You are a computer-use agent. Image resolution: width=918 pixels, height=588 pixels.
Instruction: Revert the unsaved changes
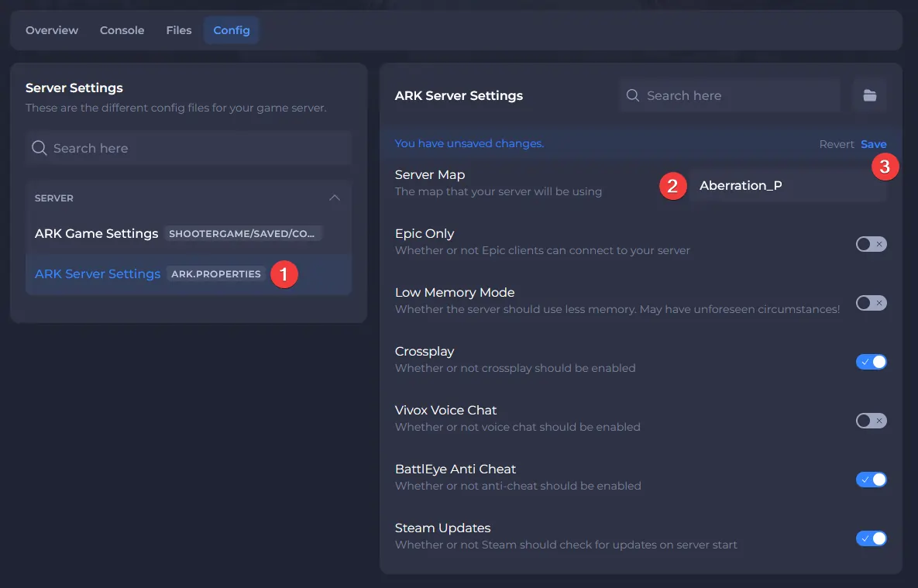837,144
